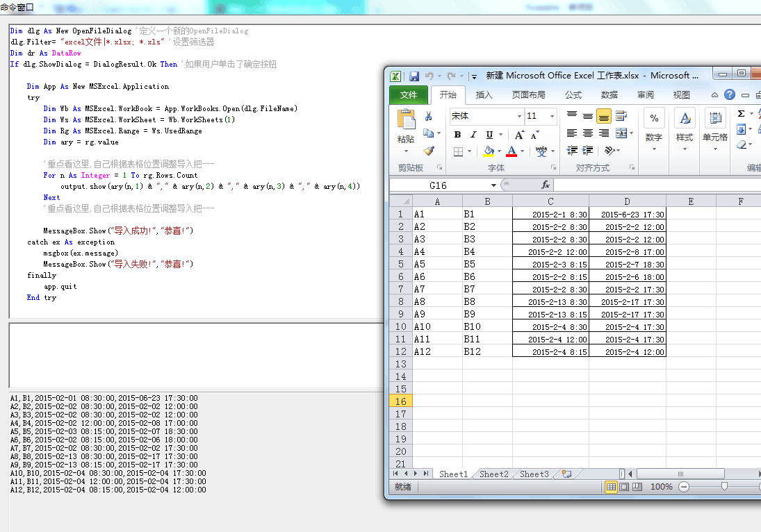The image size is (761, 532).
Task: Align text left
Action: point(572,133)
